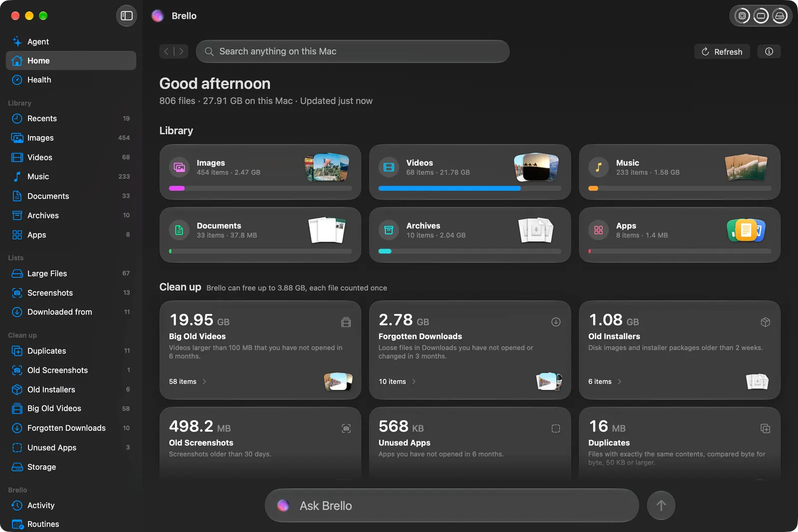Click the Videos storage usage bar
Image resolution: width=798 pixels, height=532 pixels.
pos(470,188)
